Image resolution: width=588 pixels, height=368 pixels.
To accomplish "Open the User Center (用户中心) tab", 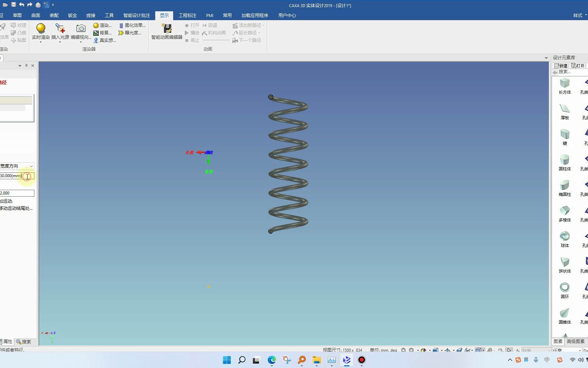I will (287, 15).
